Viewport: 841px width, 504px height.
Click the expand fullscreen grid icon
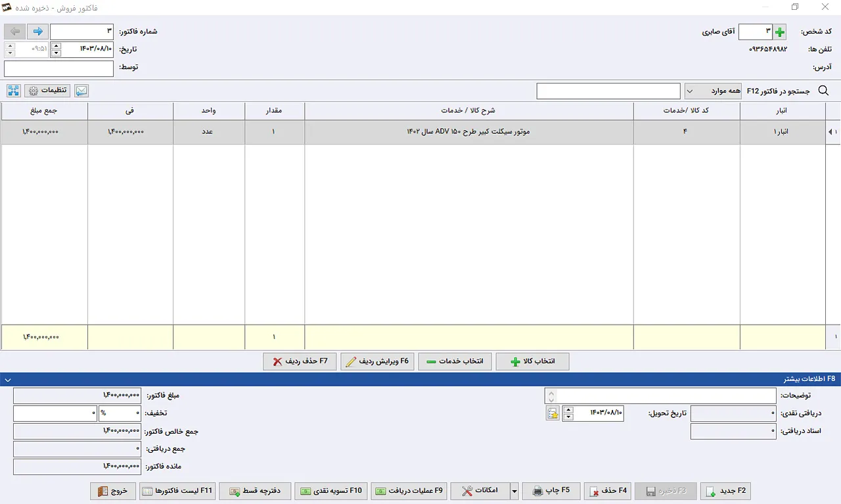[x=14, y=91]
